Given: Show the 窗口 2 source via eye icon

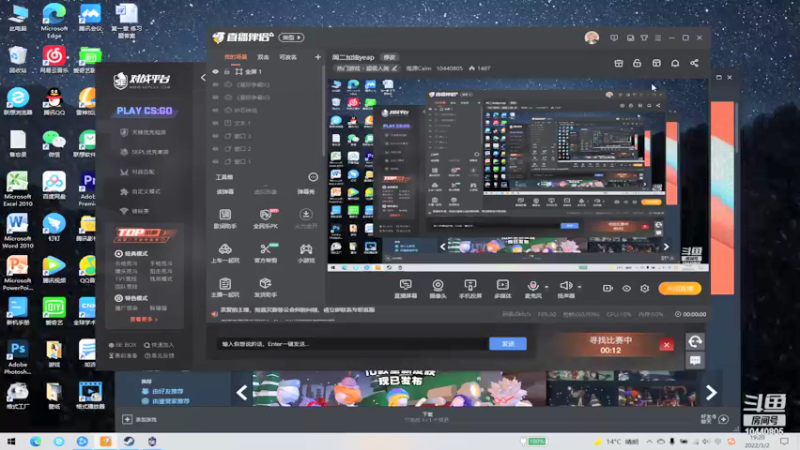Looking at the screenshot, I should [x=215, y=148].
